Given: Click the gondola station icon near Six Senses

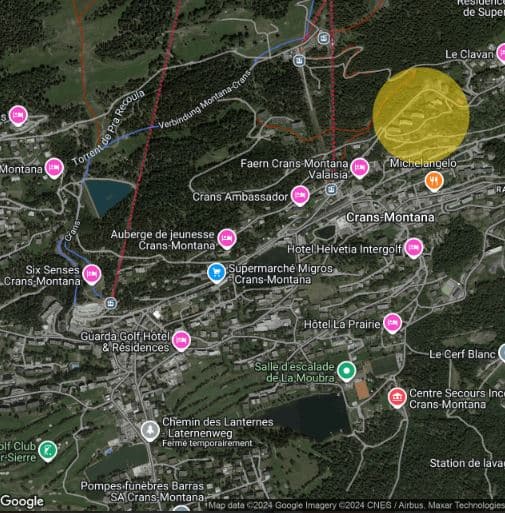Looking at the screenshot, I should coord(111,303).
